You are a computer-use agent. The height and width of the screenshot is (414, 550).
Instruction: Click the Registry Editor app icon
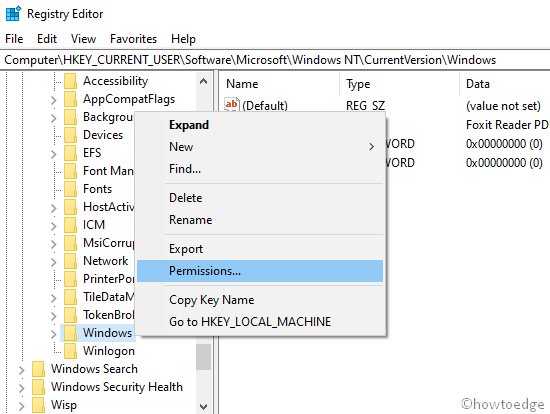tap(14, 14)
